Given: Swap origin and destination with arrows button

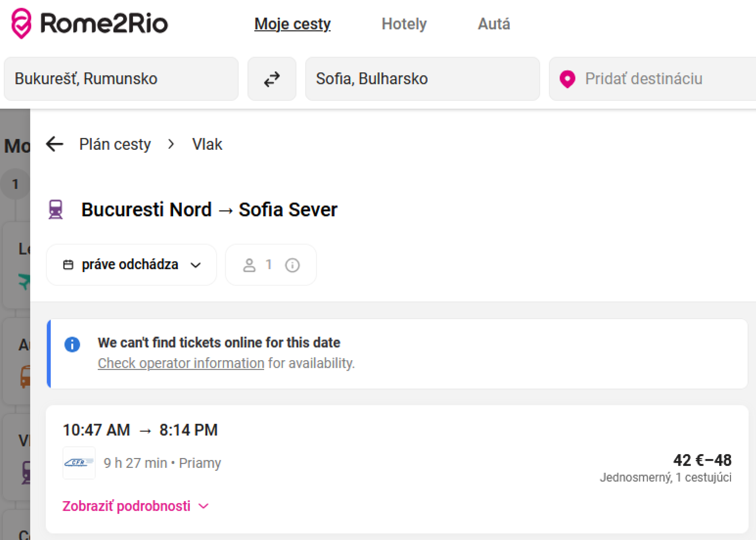Looking at the screenshot, I should 272,79.
